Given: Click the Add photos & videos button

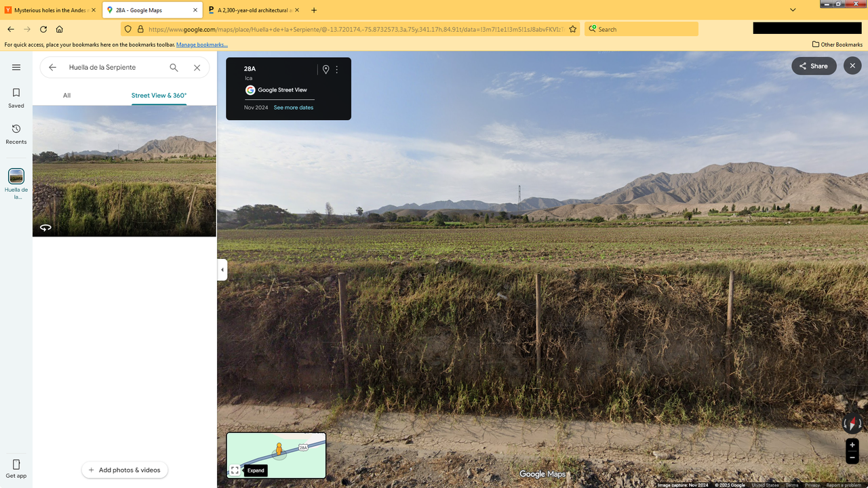Looking at the screenshot, I should click(x=124, y=470).
